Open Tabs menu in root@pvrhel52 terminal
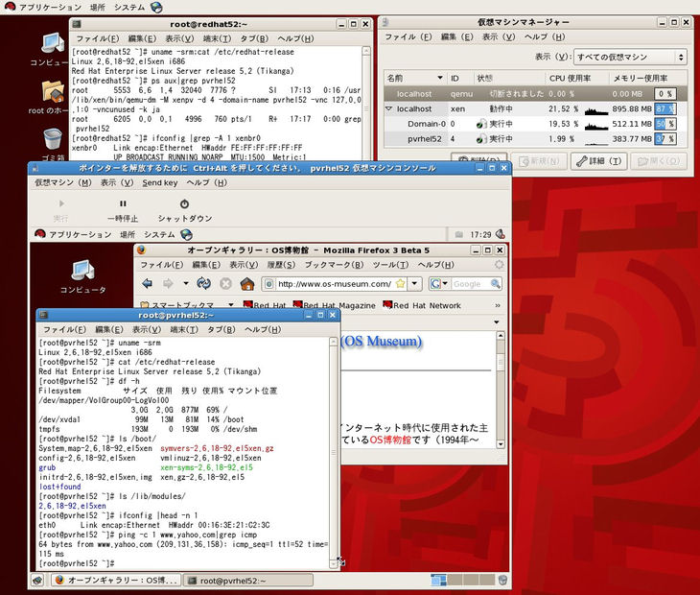 click(221, 330)
